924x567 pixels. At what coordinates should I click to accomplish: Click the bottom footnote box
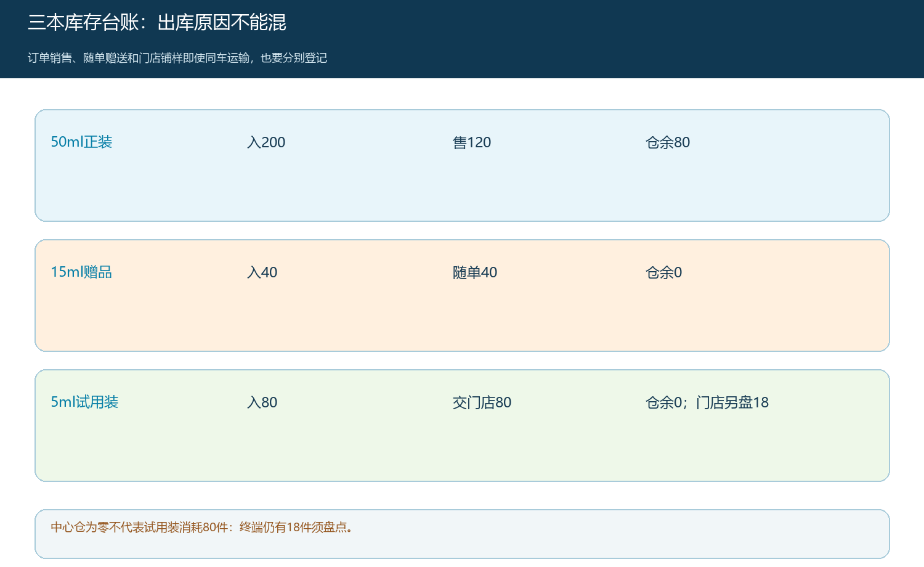coord(462,534)
